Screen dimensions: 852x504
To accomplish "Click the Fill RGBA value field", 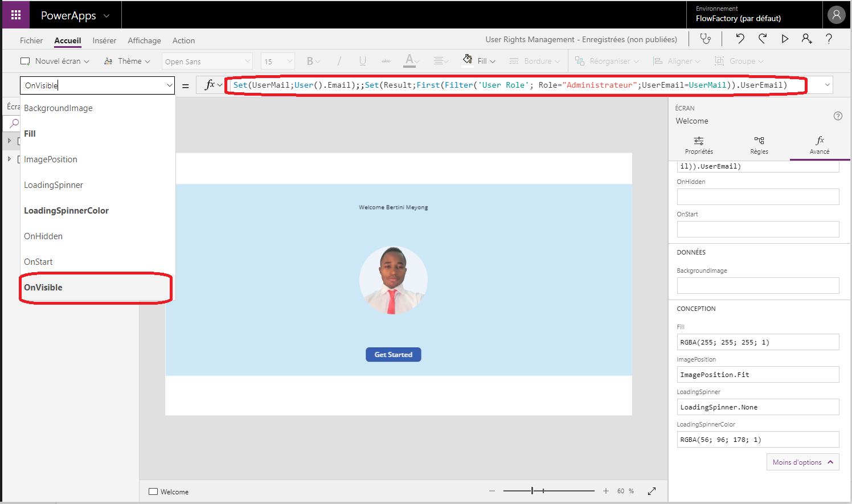I will tap(757, 342).
